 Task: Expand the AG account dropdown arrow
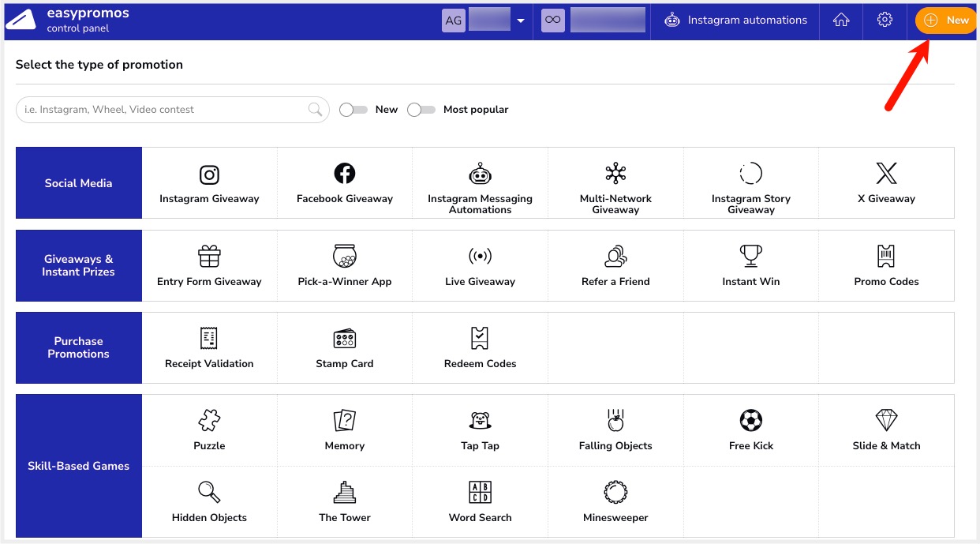pos(521,21)
